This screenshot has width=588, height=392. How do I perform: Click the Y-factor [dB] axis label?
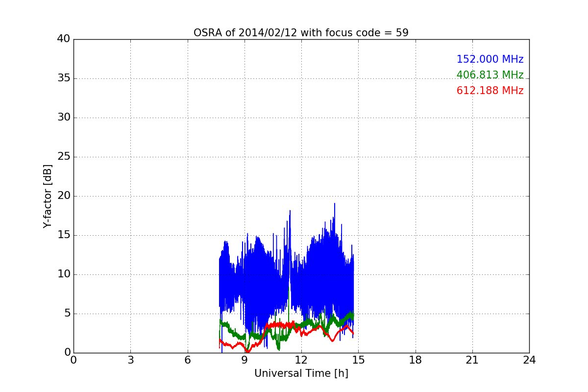click(48, 196)
